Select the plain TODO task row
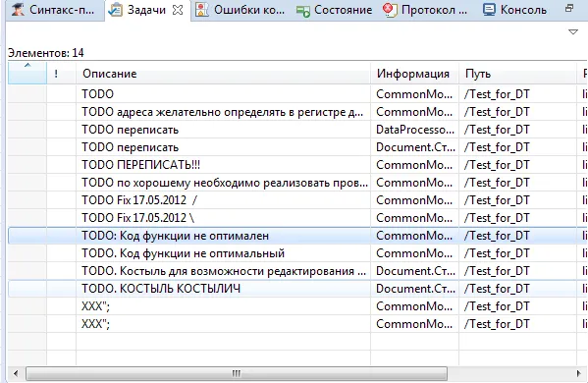The height and width of the screenshot is (383, 588). (x=297, y=93)
